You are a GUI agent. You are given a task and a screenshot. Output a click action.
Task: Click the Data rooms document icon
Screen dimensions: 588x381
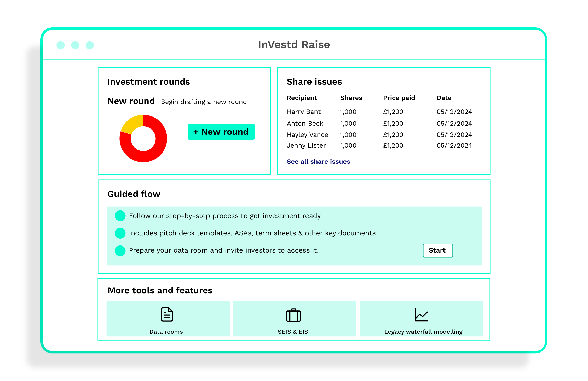[x=167, y=314]
